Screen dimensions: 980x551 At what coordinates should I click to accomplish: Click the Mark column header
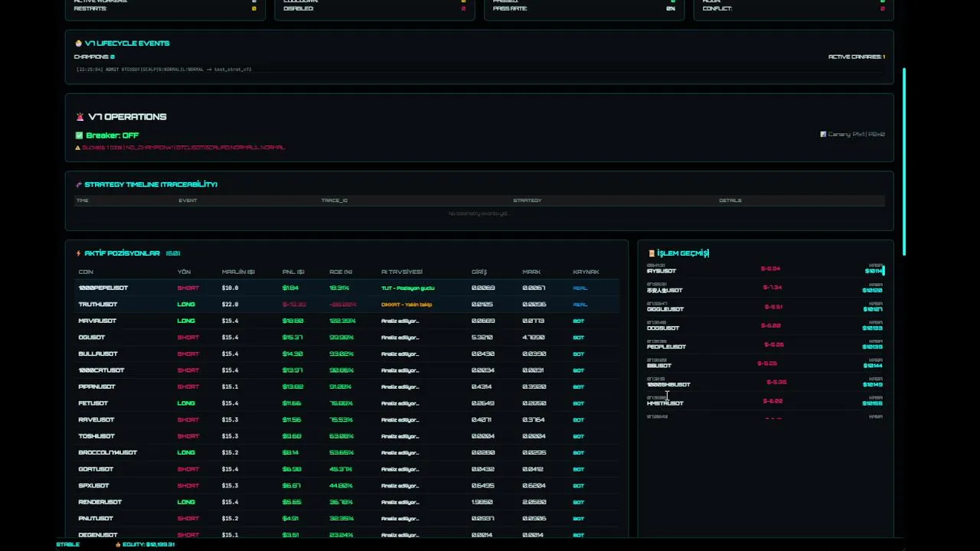point(531,272)
